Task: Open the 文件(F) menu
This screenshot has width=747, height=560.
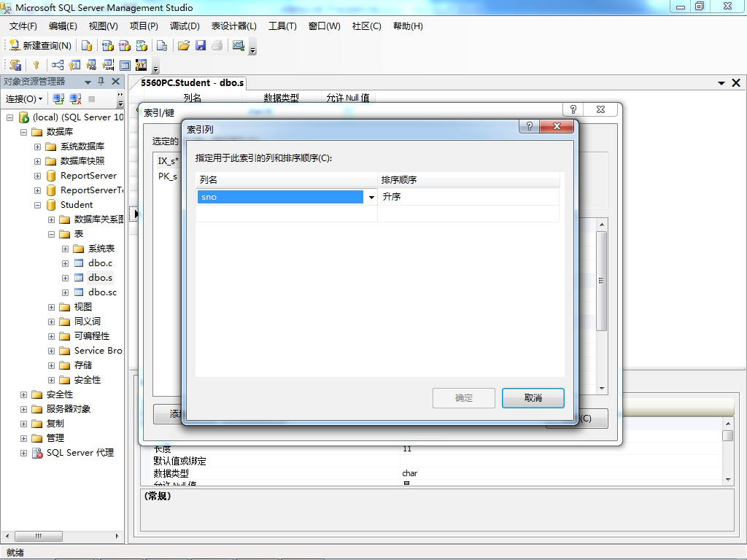Action: pos(23,26)
